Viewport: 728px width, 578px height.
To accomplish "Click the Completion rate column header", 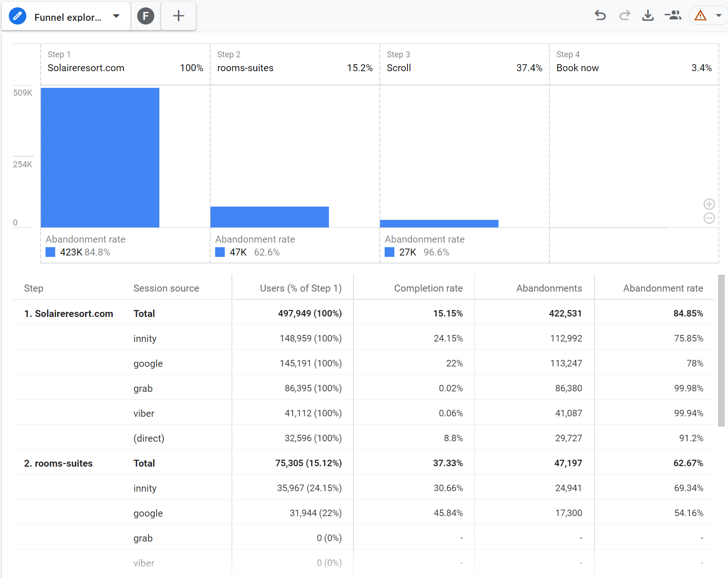I will 428,288.
